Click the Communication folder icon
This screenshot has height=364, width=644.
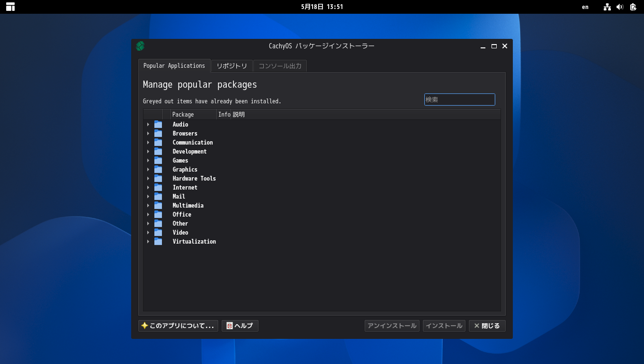coord(158,142)
